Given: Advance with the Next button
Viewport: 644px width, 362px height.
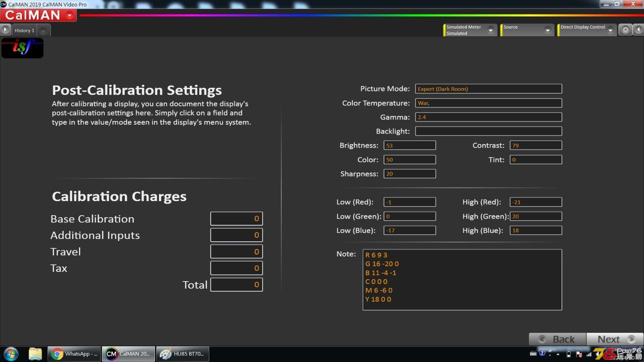Looking at the screenshot, I should pos(615,339).
